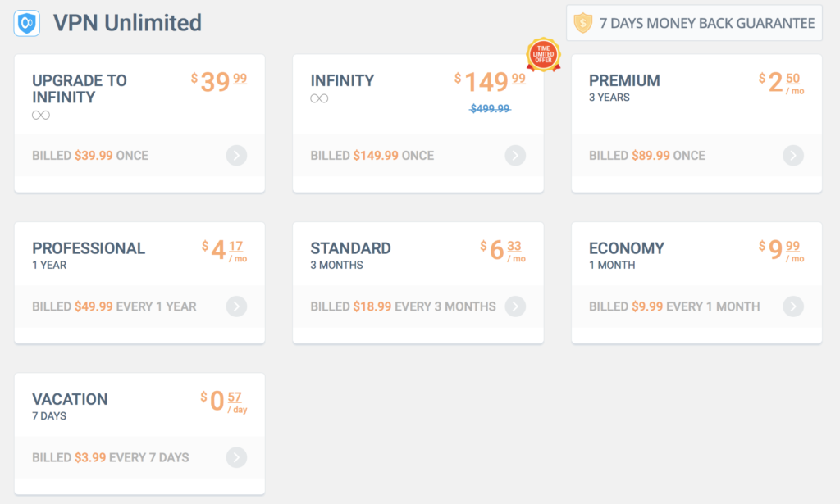Click the gold shield money-back icon
840x504 pixels.
583,23
